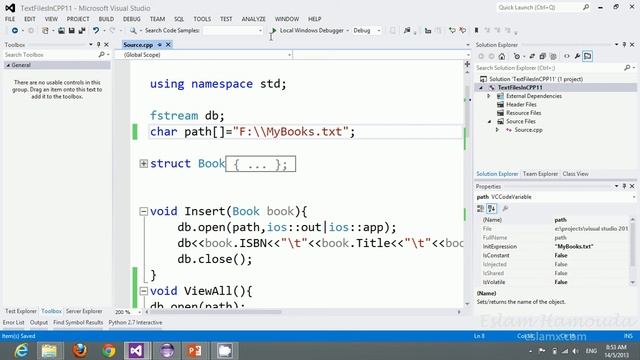640x360 pixels.
Task: Click the Save All toolbar icon
Action: pos(82,31)
